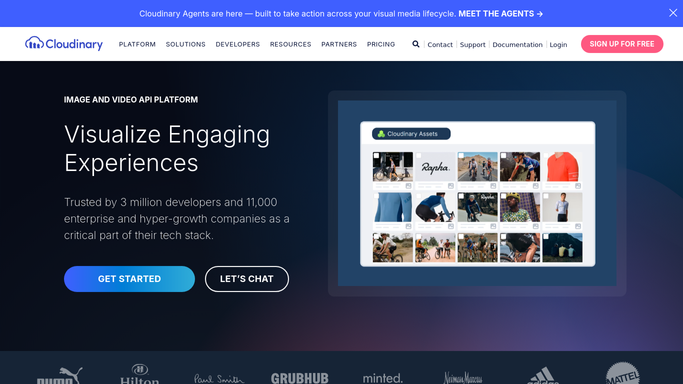Open the Partners menu item

(x=339, y=44)
